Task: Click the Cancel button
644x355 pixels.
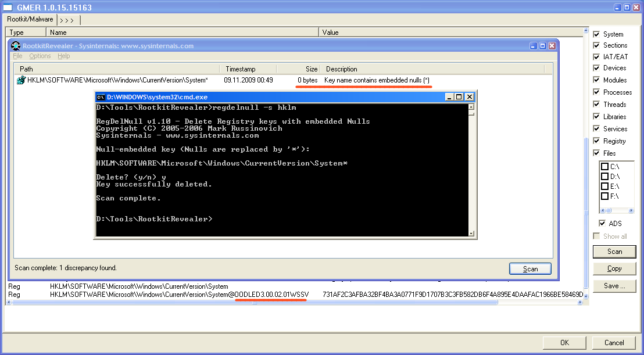Action: pyautogui.click(x=614, y=343)
